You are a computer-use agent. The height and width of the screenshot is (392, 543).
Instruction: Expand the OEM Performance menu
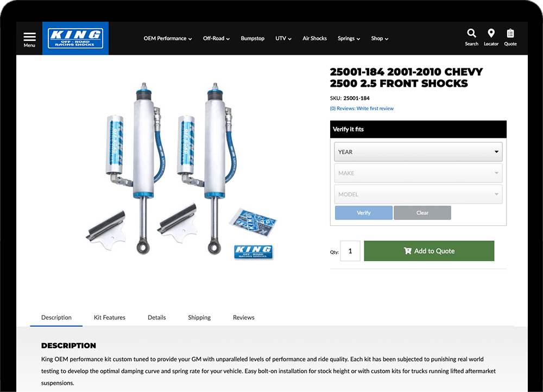[x=168, y=39]
